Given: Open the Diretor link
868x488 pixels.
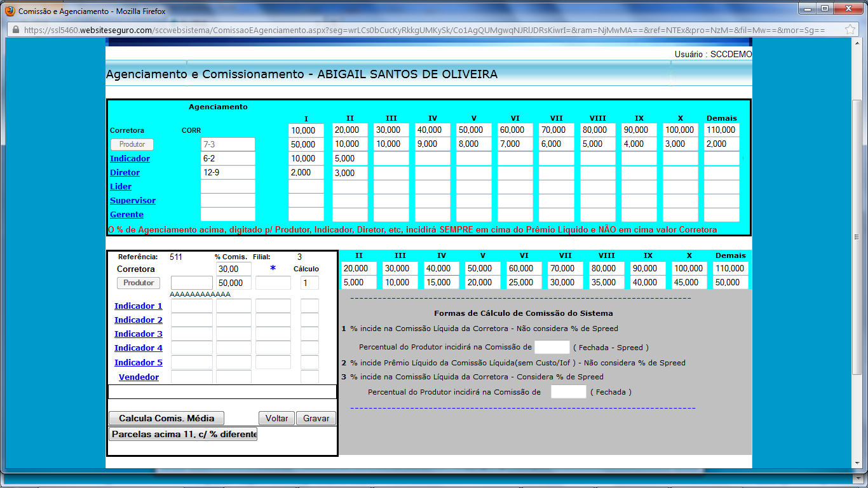Looking at the screenshot, I should 125,172.
